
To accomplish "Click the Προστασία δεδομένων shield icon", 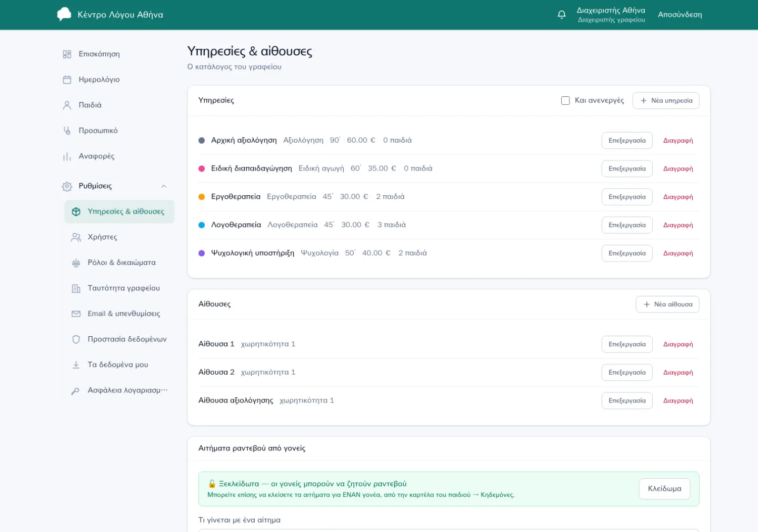I will [x=76, y=339].
